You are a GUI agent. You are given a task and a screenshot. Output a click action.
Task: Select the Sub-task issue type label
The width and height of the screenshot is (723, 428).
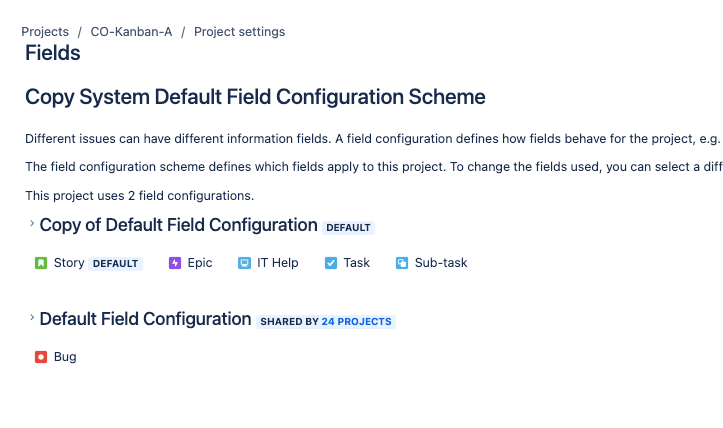[x=441, y=263]
